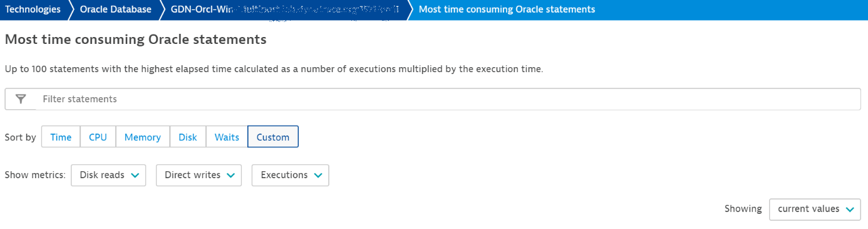This screenshot has height=229, width=868.
Task: Click the Executions dropdown chevron
Action: tap(318, 176)
